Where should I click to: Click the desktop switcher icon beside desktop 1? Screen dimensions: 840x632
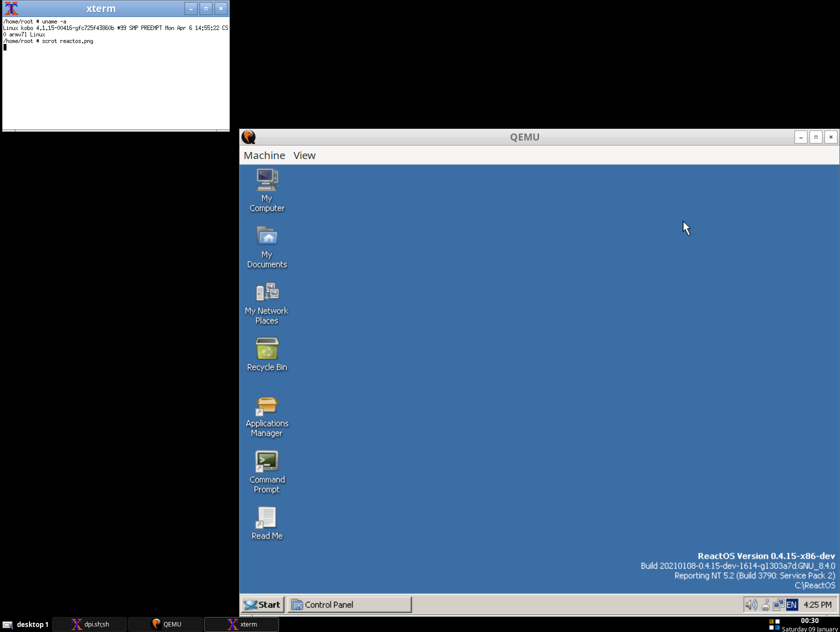(x=7, y=624)
